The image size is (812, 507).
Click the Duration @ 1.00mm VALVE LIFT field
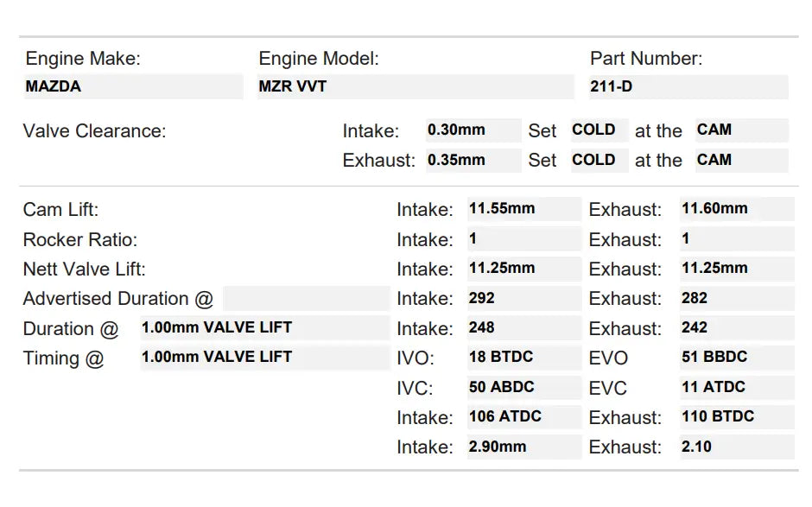(264, 328)
